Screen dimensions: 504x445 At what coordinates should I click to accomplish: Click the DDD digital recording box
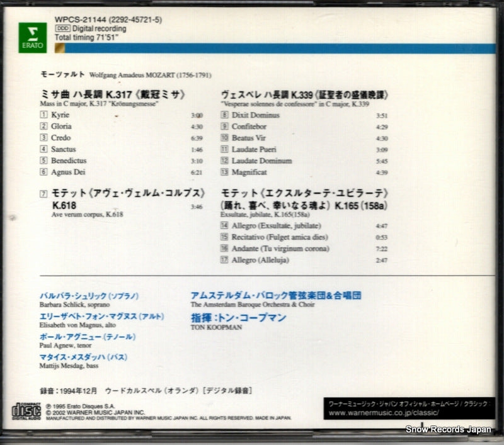[x=62, y=28]
